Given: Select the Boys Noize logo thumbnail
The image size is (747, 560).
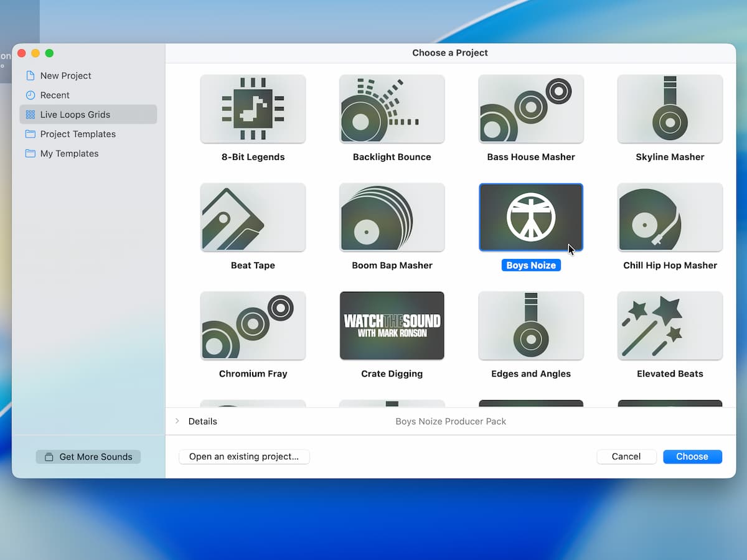Looking at the screenshot, I should click(531, 217).
